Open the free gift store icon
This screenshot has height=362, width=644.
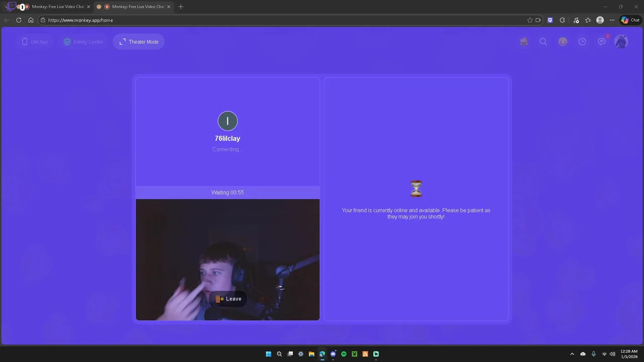524,42
